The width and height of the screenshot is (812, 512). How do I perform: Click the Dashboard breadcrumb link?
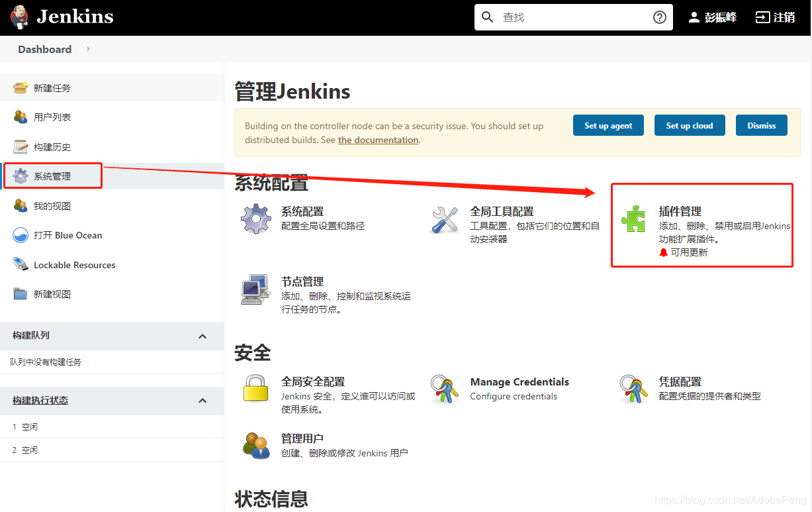[44, 49]
